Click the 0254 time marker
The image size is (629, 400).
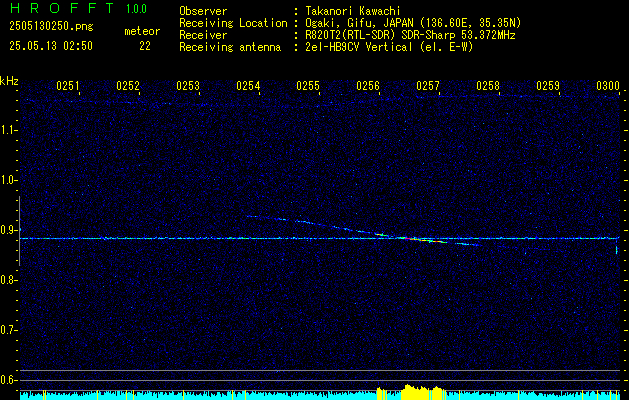[x=248, y=85]
